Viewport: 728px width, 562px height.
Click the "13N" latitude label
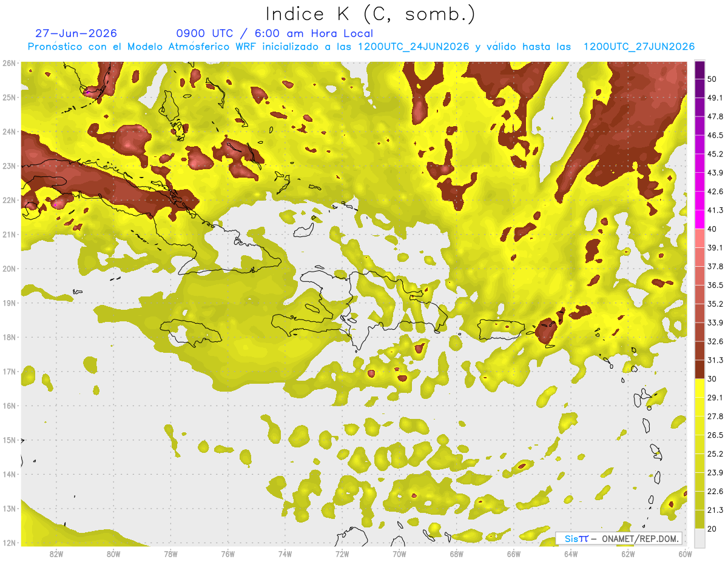pyautogui.click(x=8, y=509)
